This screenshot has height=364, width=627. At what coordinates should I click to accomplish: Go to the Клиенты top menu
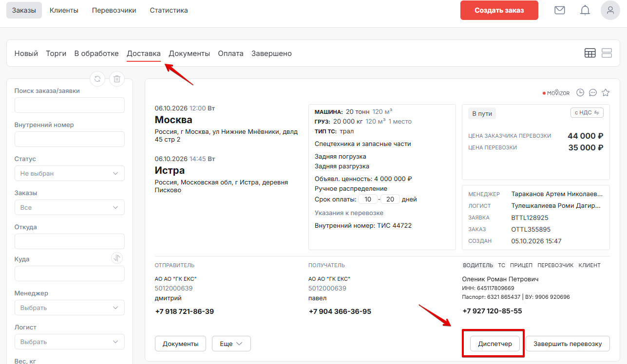(x=64, y=10)
